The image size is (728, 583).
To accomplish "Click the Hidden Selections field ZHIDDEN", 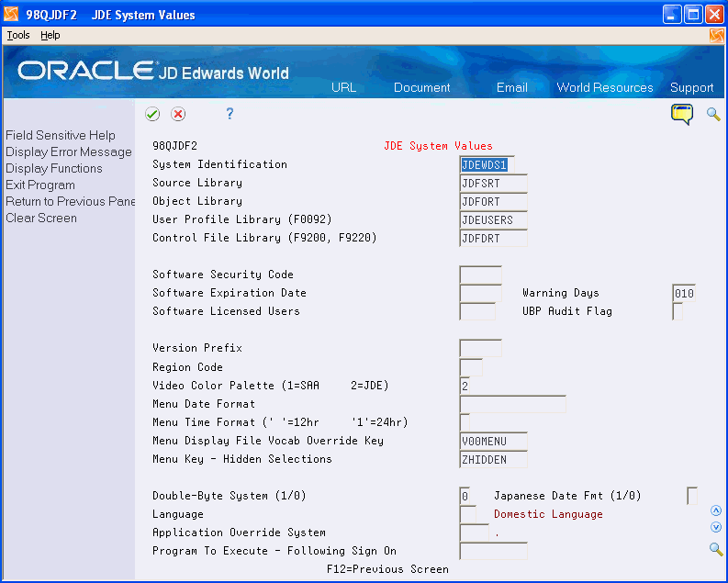I will pos(494,460).
